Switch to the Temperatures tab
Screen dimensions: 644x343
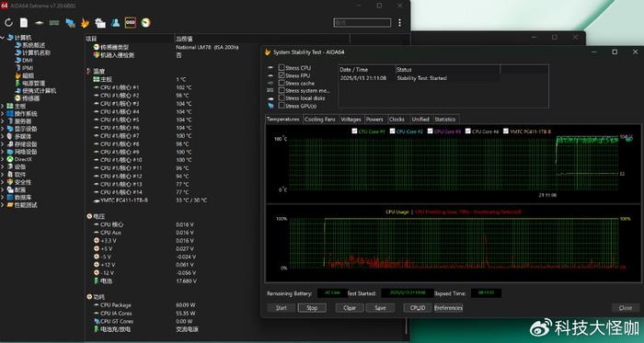pos(283,119)
